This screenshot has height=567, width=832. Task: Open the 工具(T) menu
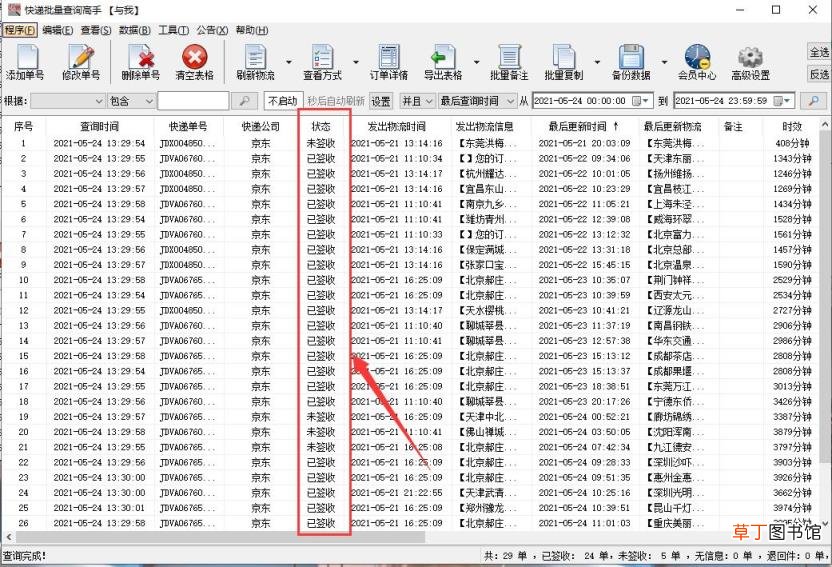[x=174, y=30]
